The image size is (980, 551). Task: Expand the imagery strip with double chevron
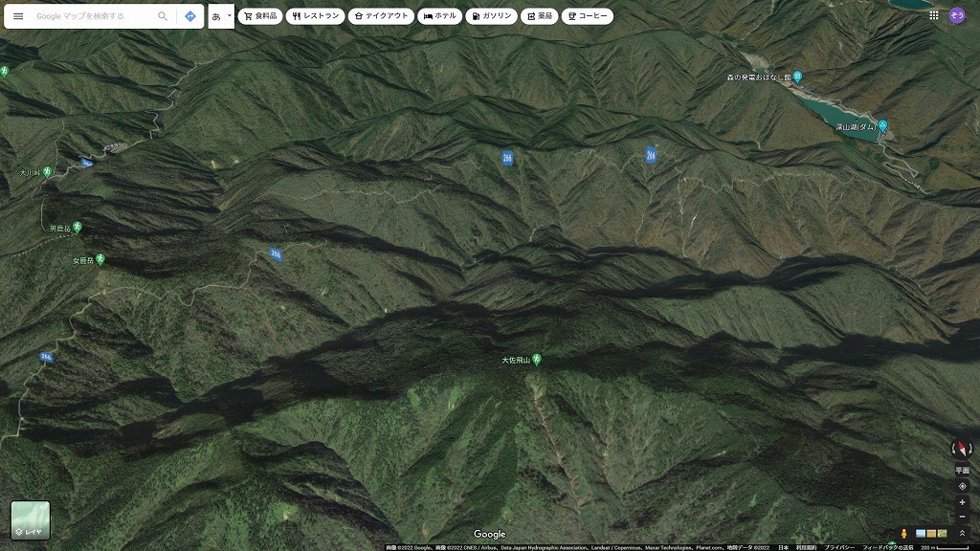pos(962,533)
